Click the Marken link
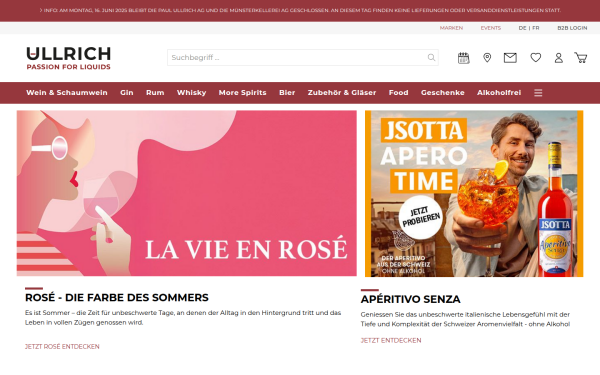Image resolution: width=600 pixels, height=375 pixels. pyautogui.click(x=451, y=28)
